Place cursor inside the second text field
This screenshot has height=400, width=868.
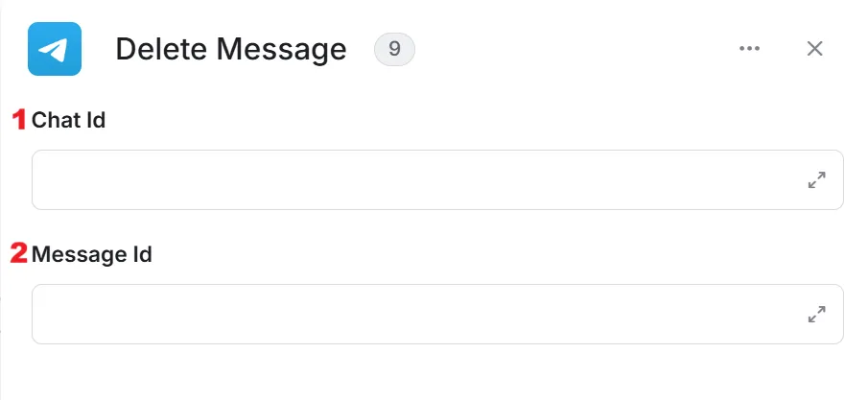point(437,314)
